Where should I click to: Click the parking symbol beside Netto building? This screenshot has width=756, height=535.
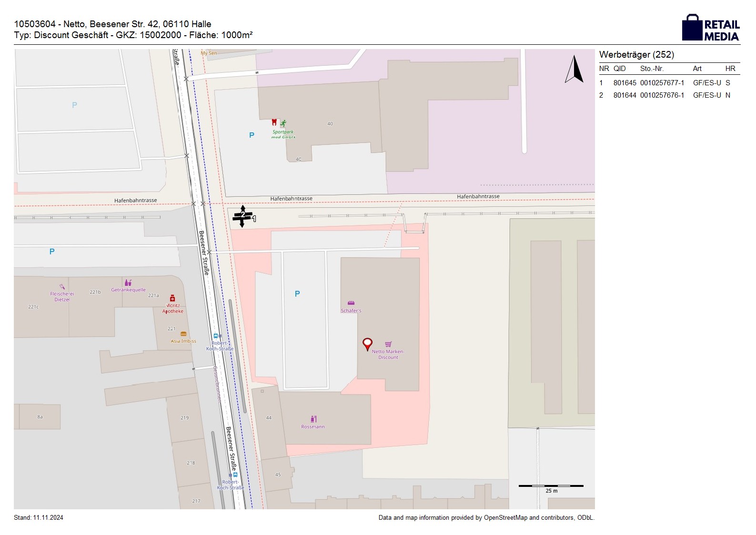297,294
